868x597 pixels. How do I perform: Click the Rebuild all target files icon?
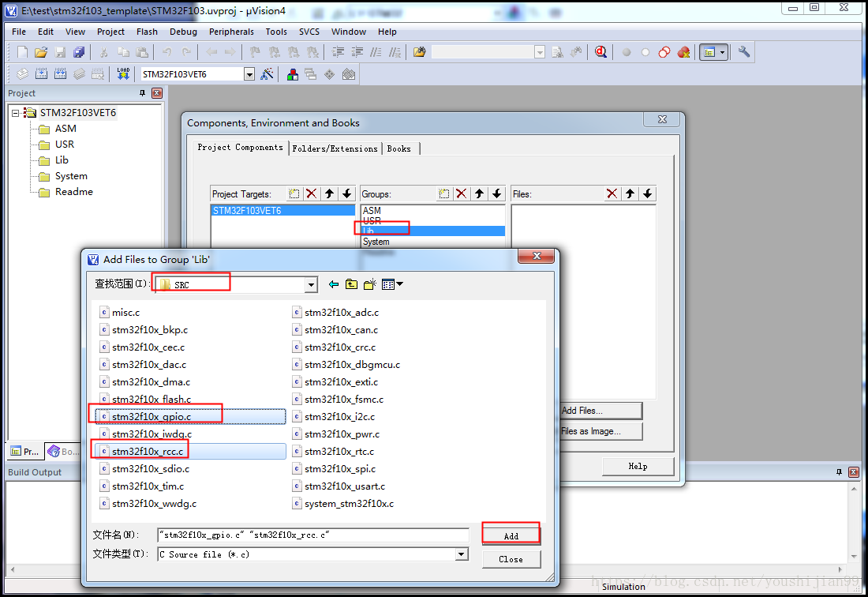60,73
